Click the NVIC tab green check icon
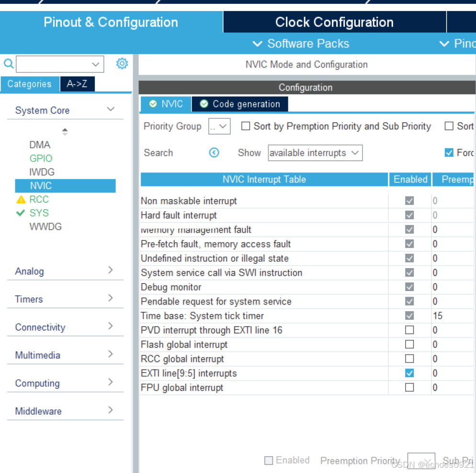The width and height of the screenshot is (476, 473). (153, 104)
